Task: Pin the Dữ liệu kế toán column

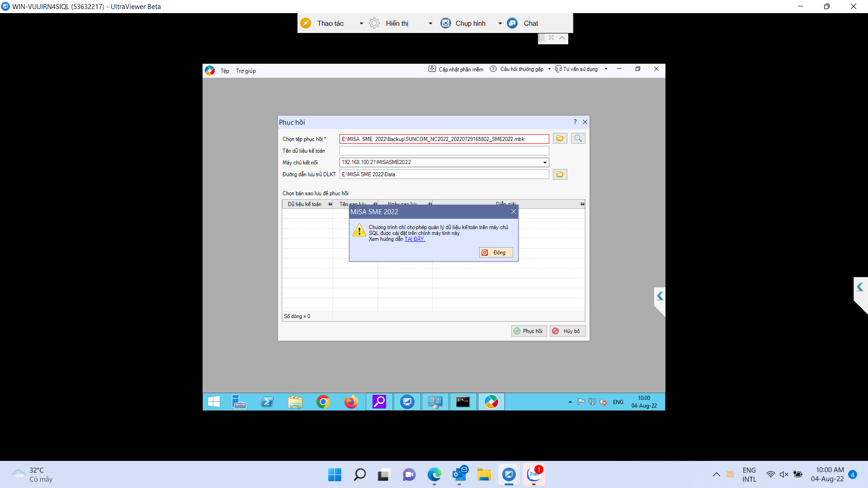Action: point(330,204)
